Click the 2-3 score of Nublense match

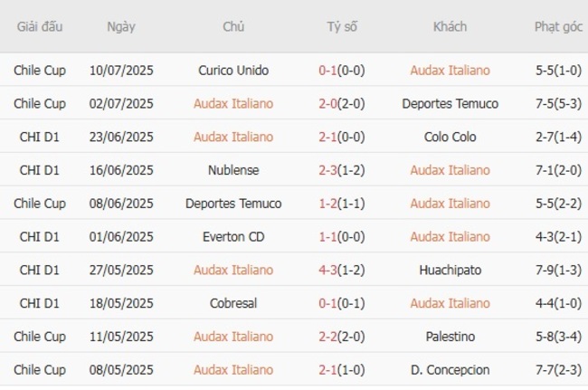(x=342, y=170)
